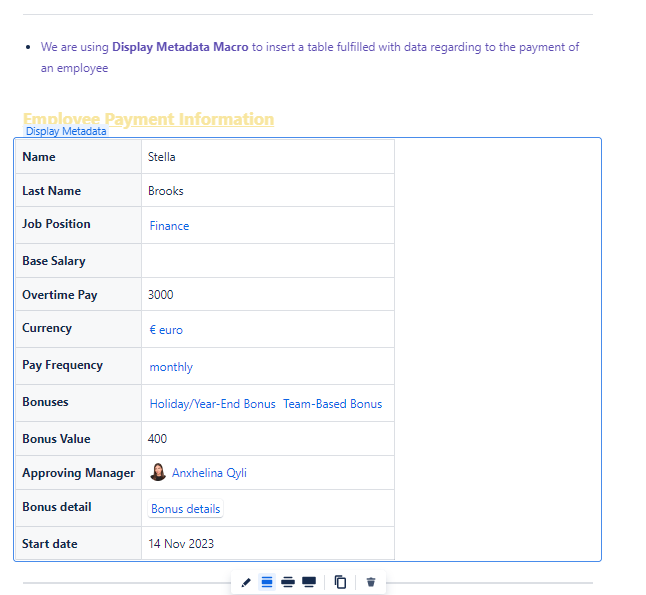Screen dimensions: 646x595
Task: Click the Overtime Pay value 3000
Action: click(160, 295)
